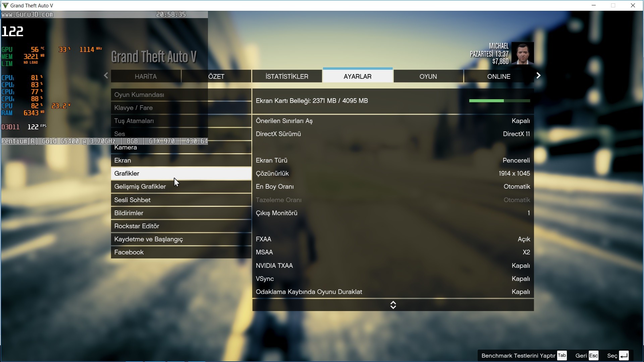Click the right tab scroll arrow
The height and width of the screenshot is (362, 644).
(538, 76)
